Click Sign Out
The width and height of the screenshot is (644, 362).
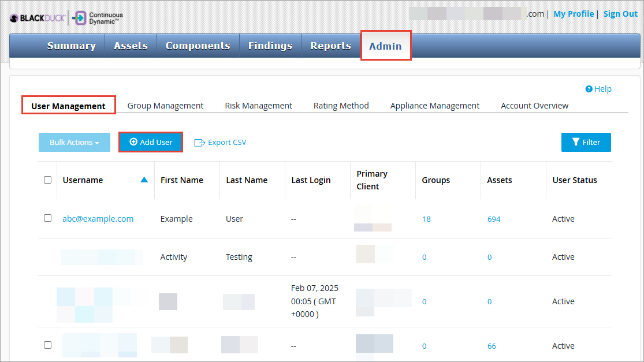point(620,14)
